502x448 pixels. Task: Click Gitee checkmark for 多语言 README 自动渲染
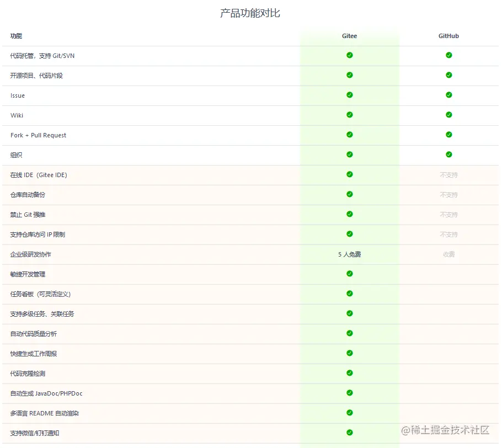tap(350, 413)
